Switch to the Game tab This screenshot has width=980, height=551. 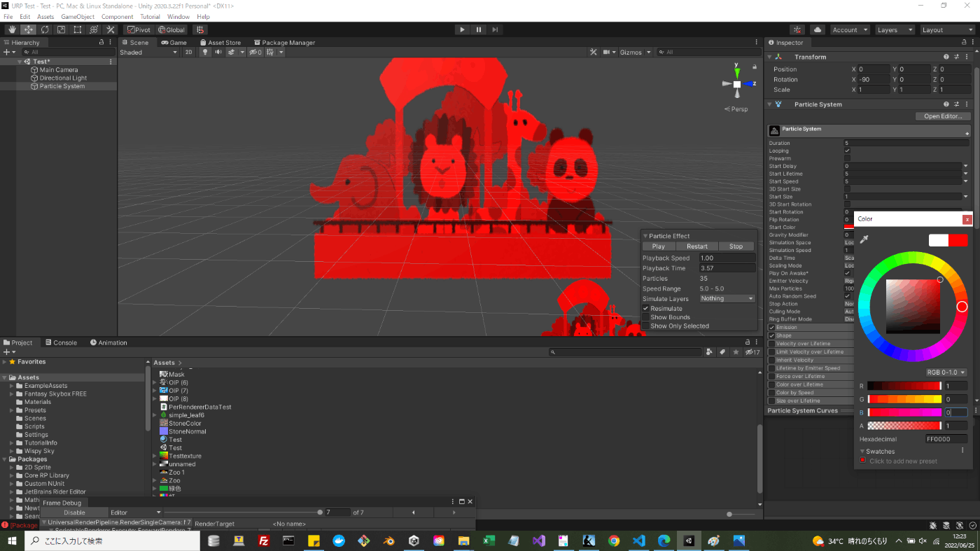(174, 42)
